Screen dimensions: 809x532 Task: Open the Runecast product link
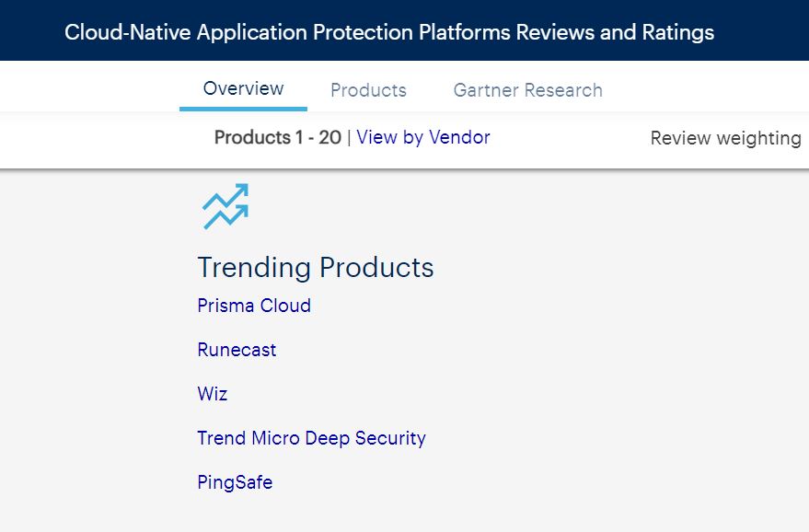[x=237, y=350]
